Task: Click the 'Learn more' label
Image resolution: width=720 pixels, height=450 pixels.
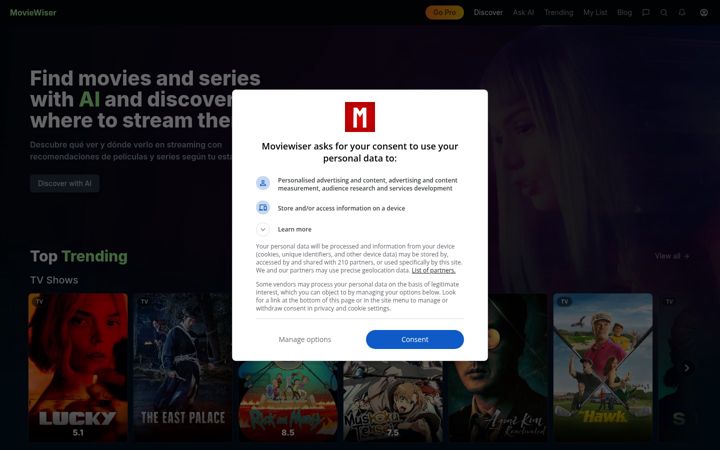Action: coord(294,229)
